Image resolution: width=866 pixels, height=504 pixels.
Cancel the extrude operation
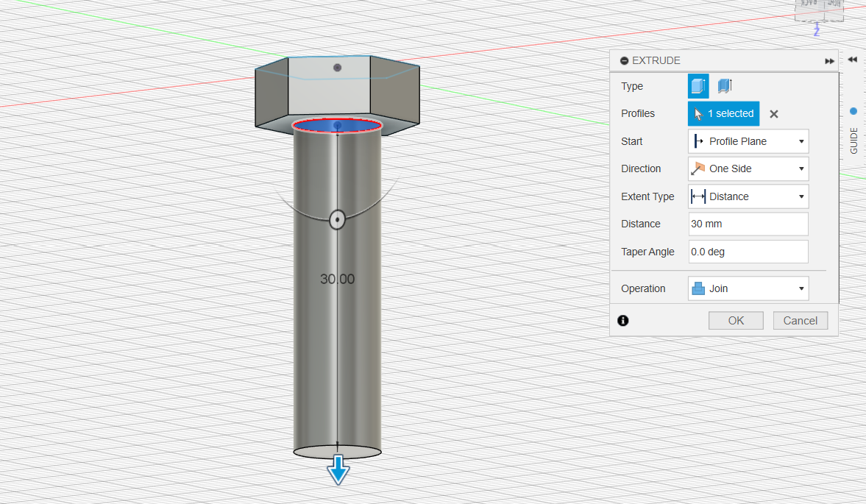click(x=801, y=321)
